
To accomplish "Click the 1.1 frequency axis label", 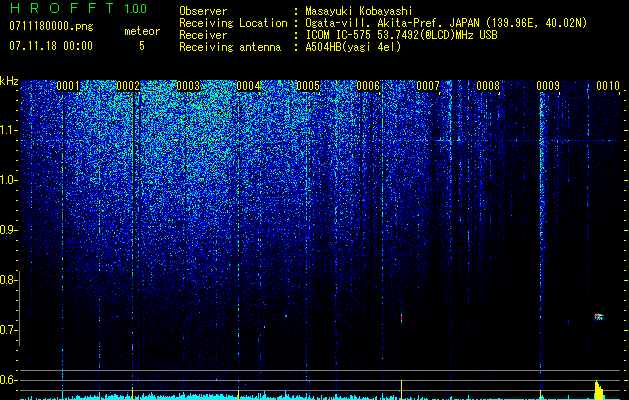I will coord(7,130).
